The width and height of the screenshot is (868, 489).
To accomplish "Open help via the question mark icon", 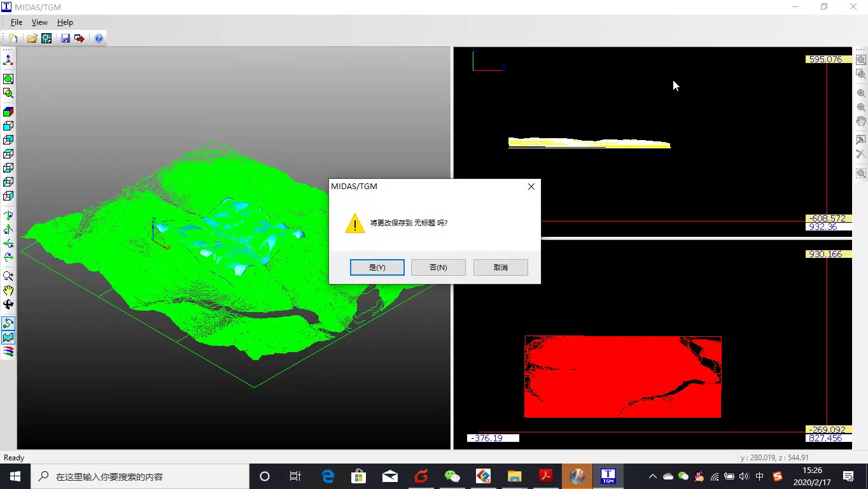I will pos(99,38).
